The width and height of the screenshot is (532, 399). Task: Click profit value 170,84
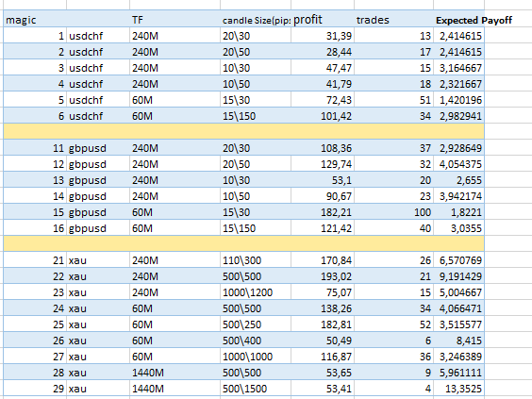click(323, 260)
